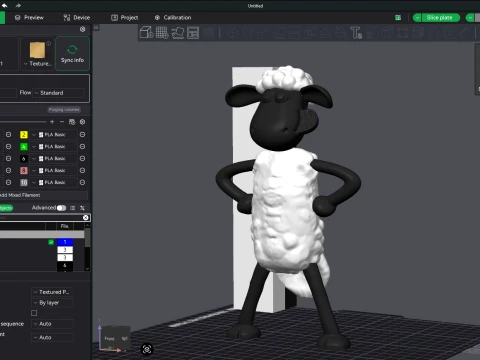480x360 pixels.
Task: Click the redo arrow in title bar
Action: point(18,5)
